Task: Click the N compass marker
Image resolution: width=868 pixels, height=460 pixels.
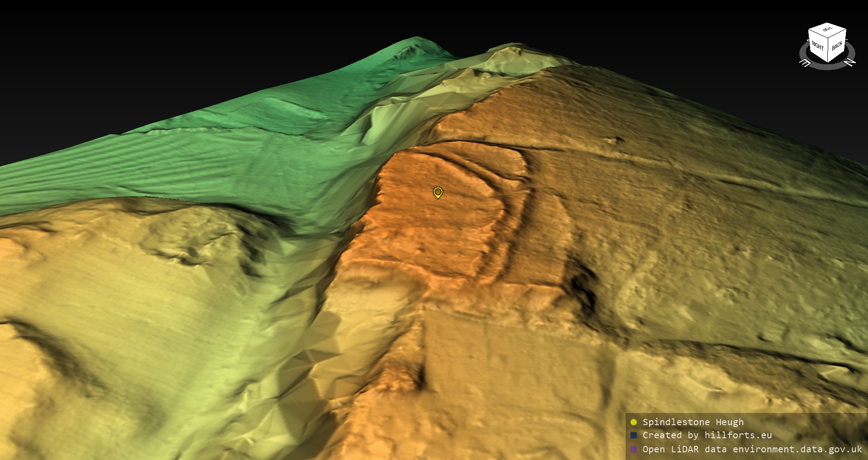Action: [850, 62]
